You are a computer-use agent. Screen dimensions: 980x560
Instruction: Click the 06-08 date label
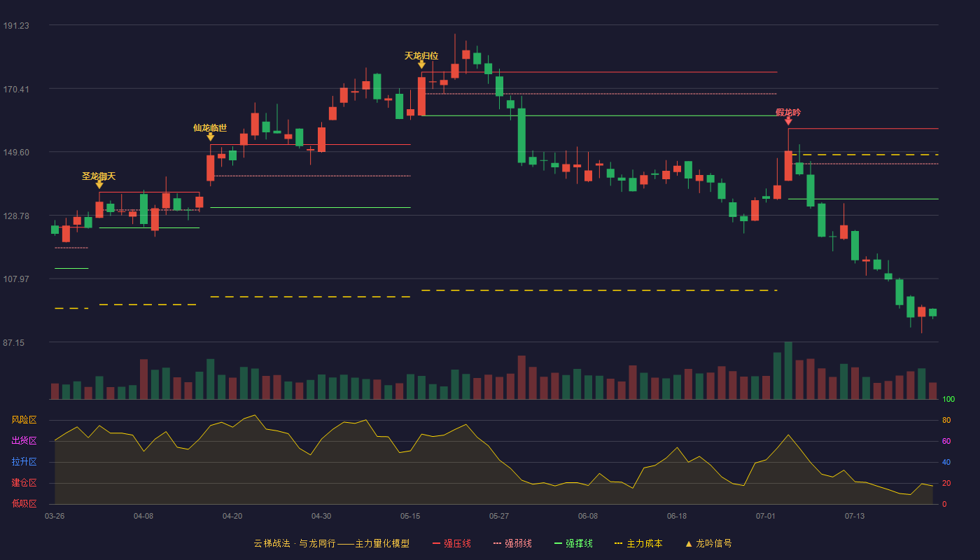pos(588,516)
